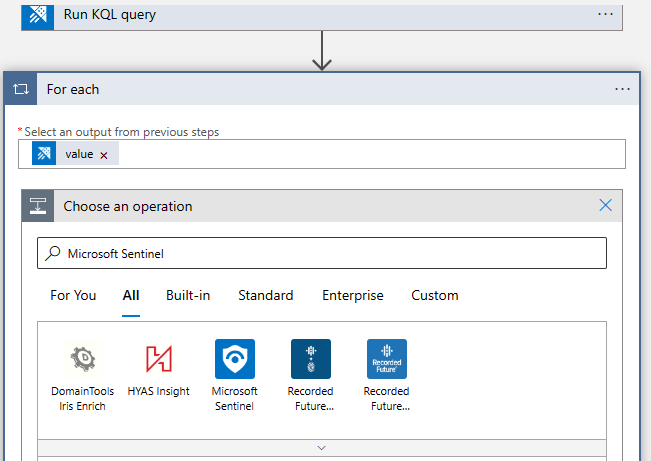Select the Microsoft Sentinel connector icon
651x461 pixels.
click(x=235, y=359)
